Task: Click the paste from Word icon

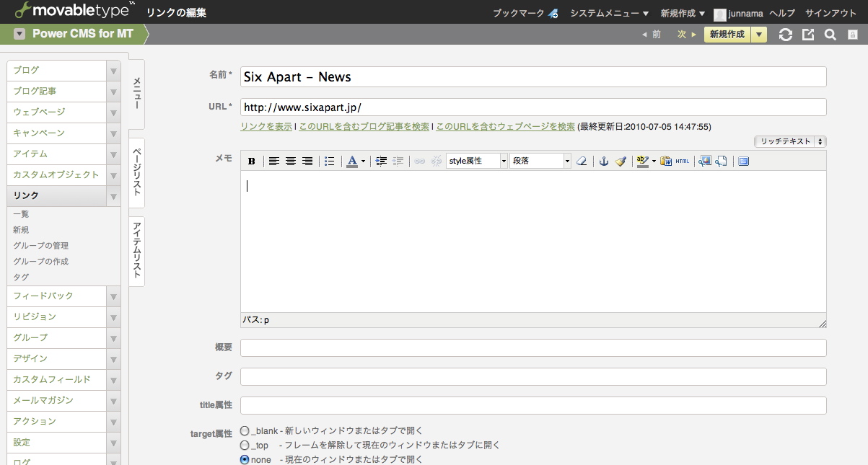Action: tap(666, 161)
